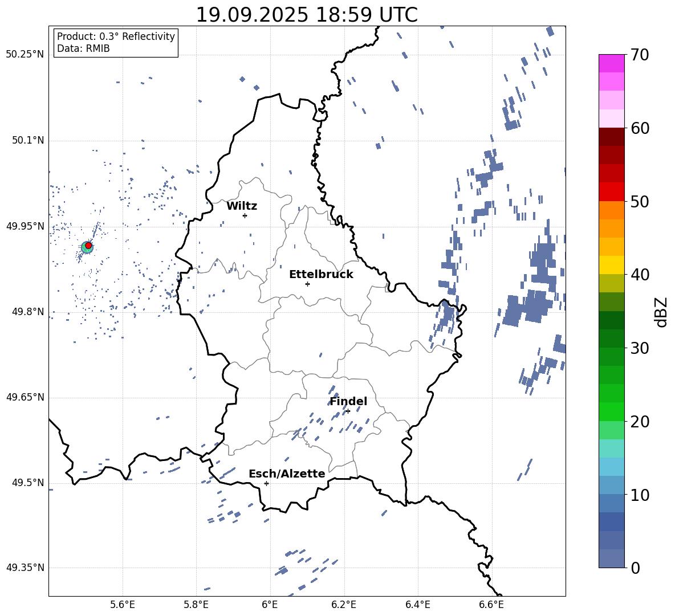
Task: Click the cross marker below Esch/Alzette
Action: click(x=266, y=483)
